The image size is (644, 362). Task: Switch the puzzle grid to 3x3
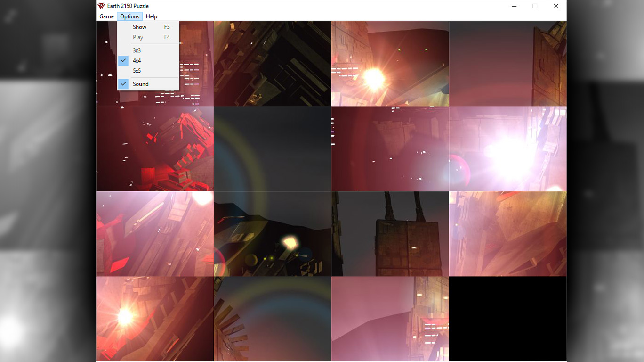coord(138,50)
